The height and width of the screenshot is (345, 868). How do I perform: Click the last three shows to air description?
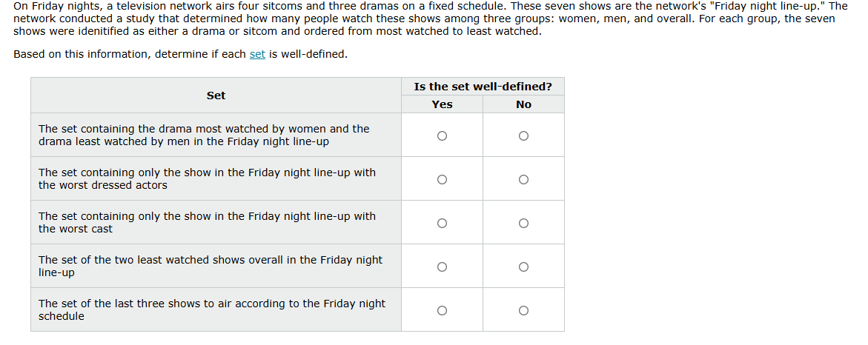click(212, 309)
